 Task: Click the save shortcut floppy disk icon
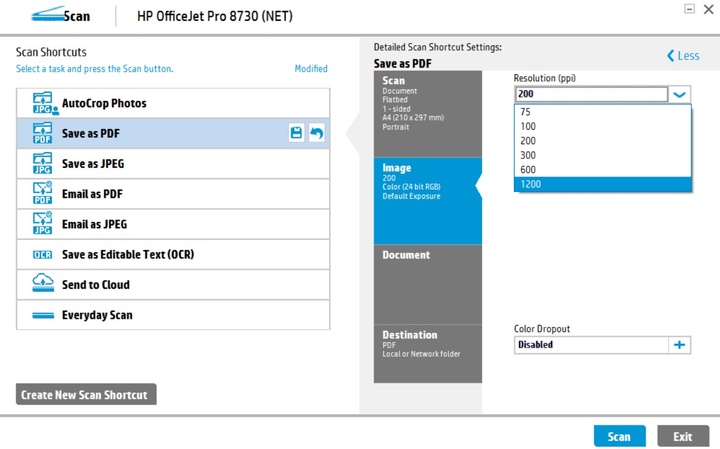tap(296, 133)
